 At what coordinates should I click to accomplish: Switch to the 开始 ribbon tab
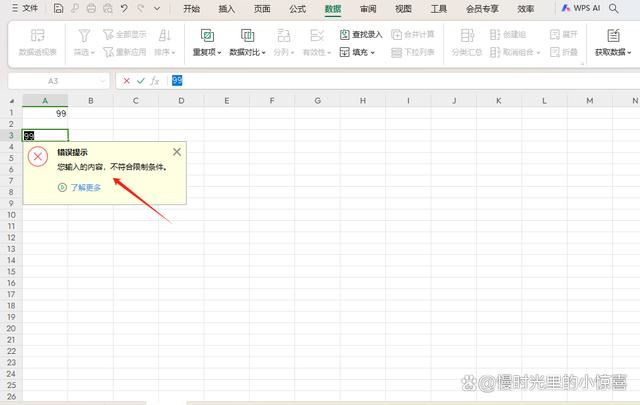[191, 8]
